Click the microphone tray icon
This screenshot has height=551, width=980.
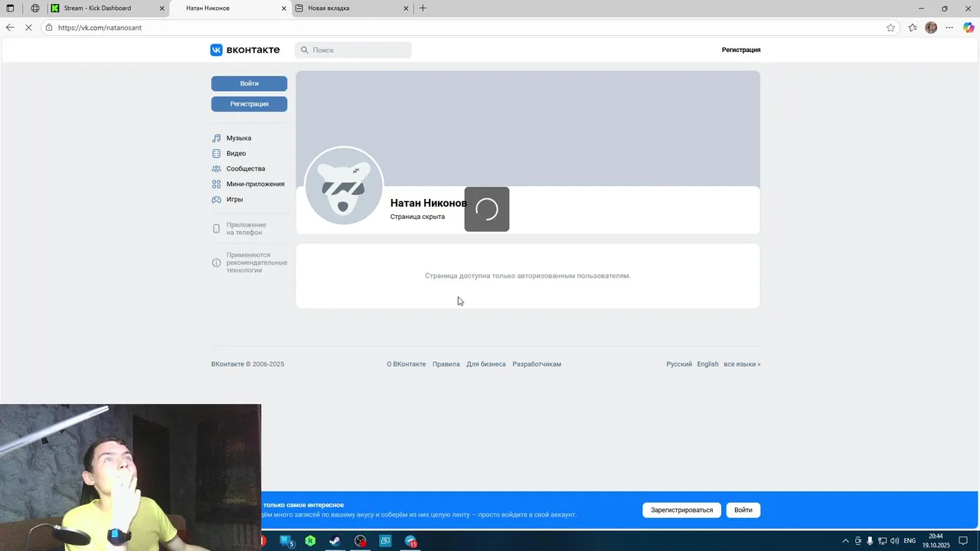click(870, 541)
